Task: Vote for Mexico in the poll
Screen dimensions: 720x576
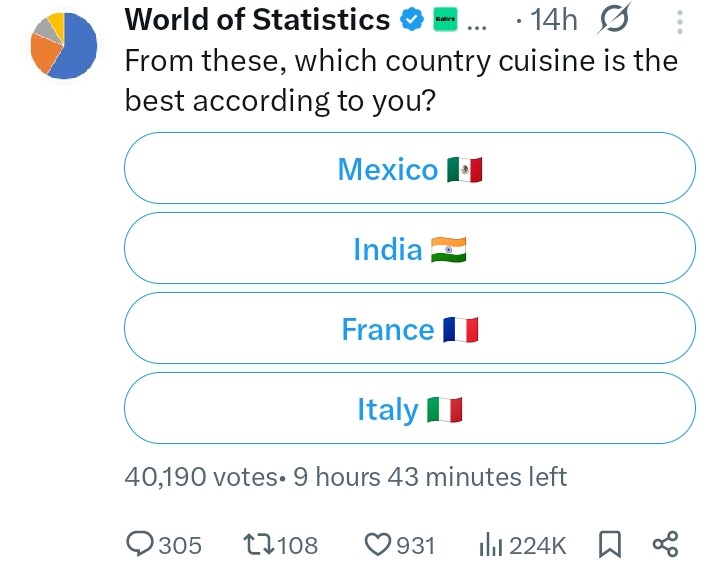Action: pyautogui.click(x=410, y=168)
